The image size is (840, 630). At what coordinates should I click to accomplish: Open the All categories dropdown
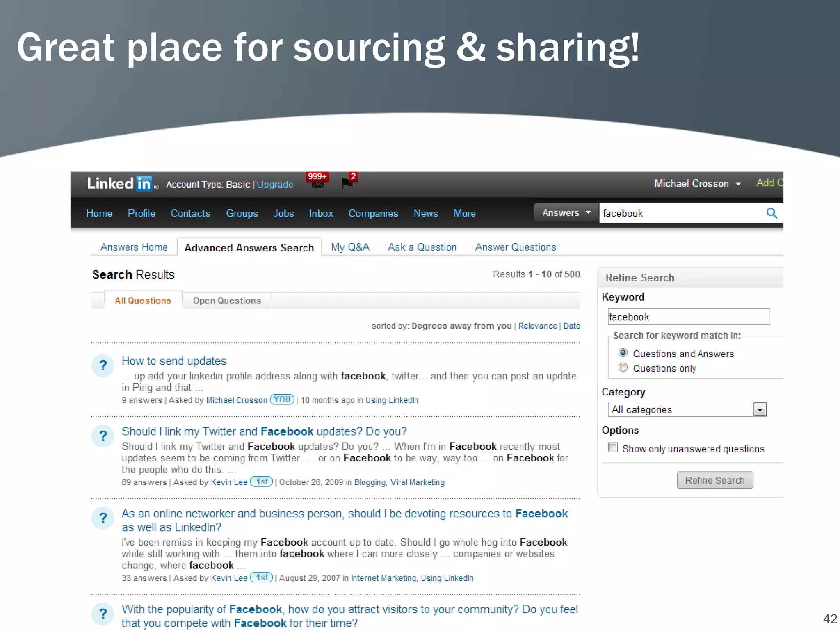[x=687, y=409]
